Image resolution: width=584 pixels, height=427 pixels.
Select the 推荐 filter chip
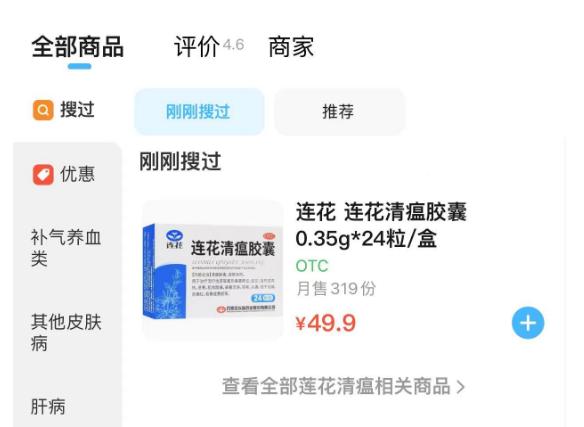point(339,112)
